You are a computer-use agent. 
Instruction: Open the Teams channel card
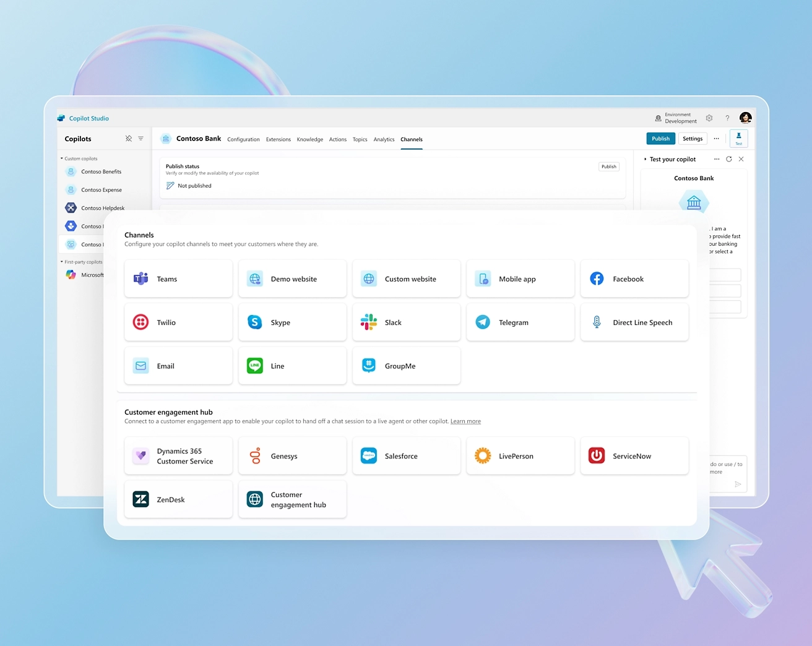click(x=178, y=279)
